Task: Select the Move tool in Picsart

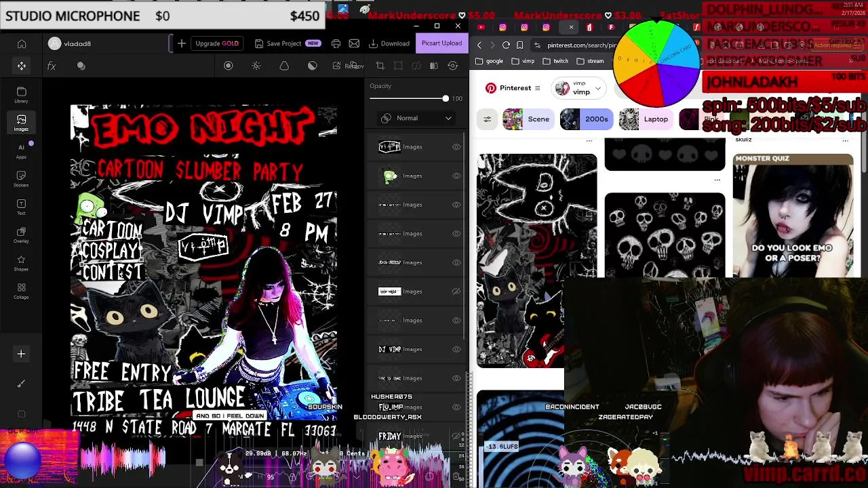Action: (22, 66)
